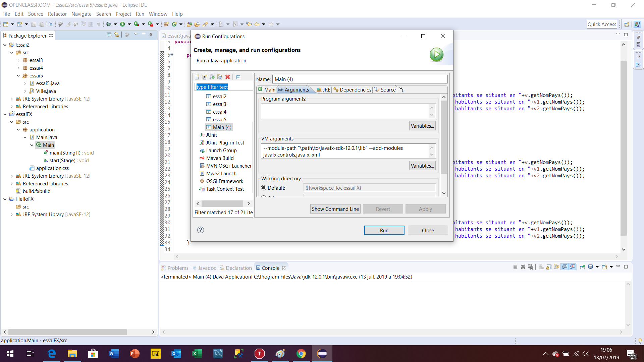The width and height of the screenshot is (644, 362).
Task: Open the Navigate menu
Action: click(82, 14)
